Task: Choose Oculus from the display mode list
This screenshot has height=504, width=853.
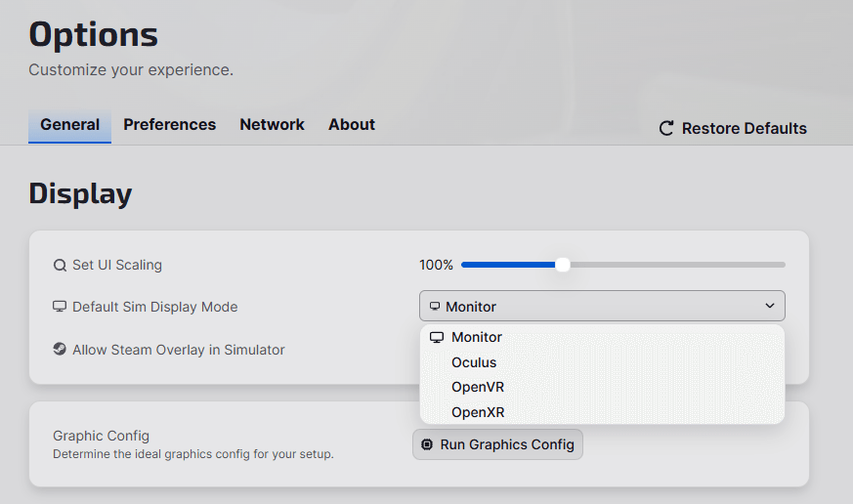Action: click(474, 362)
